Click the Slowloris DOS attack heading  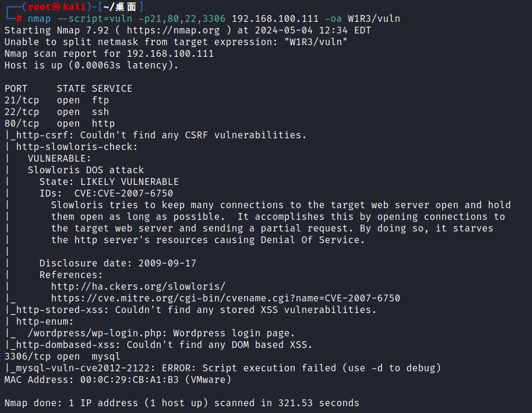pyautogui.click(x=85, y=170)
